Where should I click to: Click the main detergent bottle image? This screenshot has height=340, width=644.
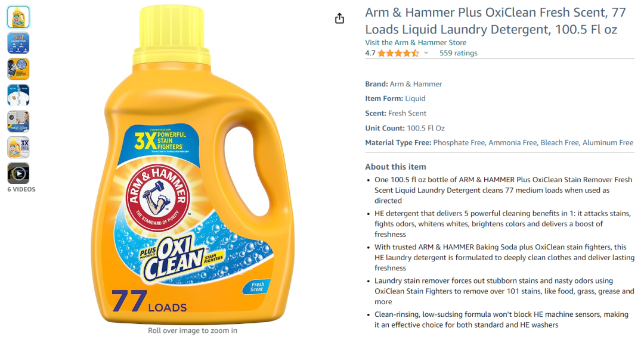coord(193,164)
